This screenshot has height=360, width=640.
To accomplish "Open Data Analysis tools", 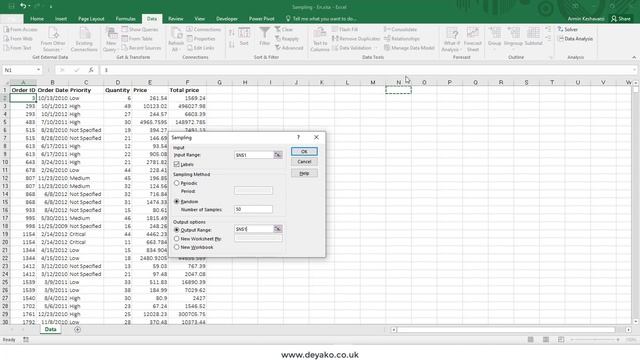I will point(576,39).
